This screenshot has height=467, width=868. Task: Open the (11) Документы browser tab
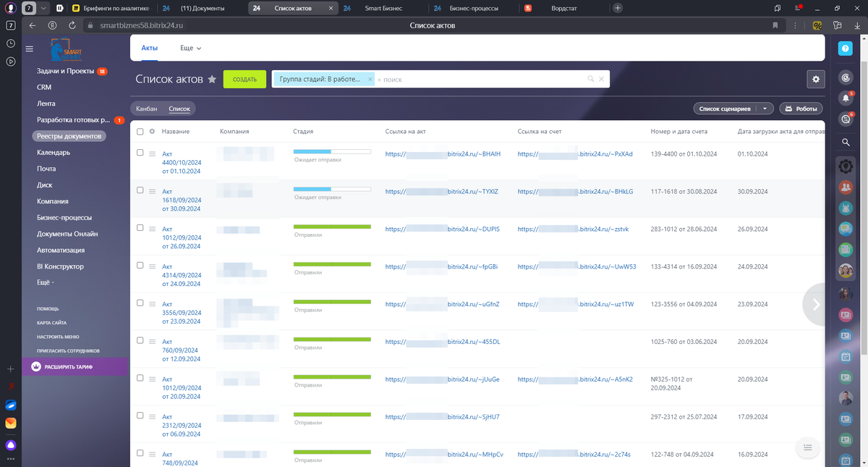point(201,8)
